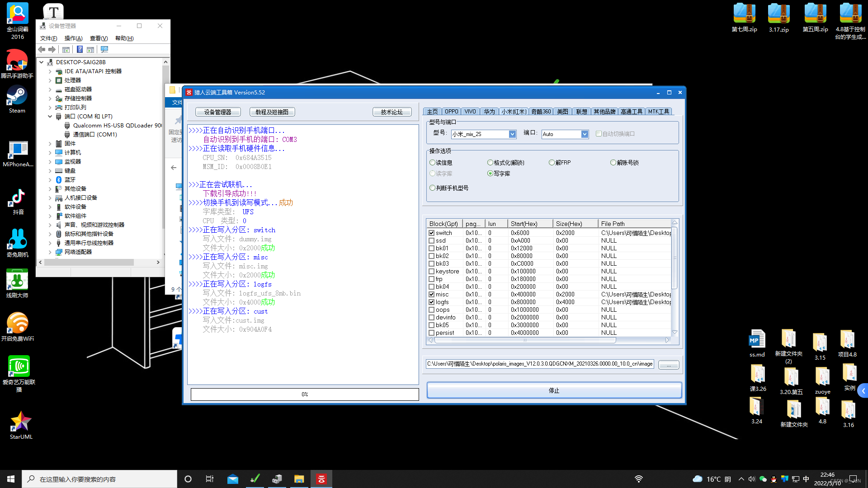Uncheck the logfs partition checkbox

click(432, 302)
